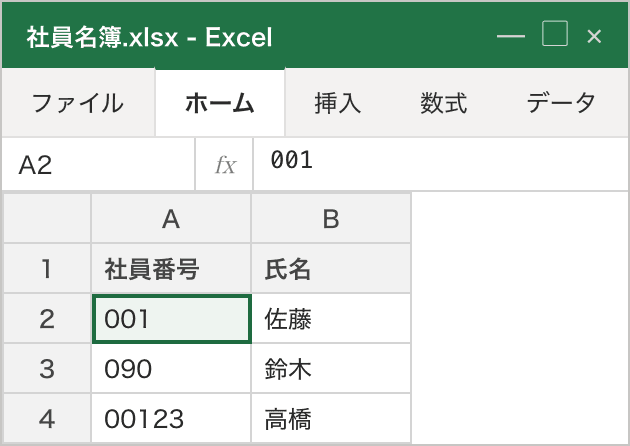This screenshot has width=630, height=446.
Task: Go to the データ tab
Action: [x=561, y=103]
